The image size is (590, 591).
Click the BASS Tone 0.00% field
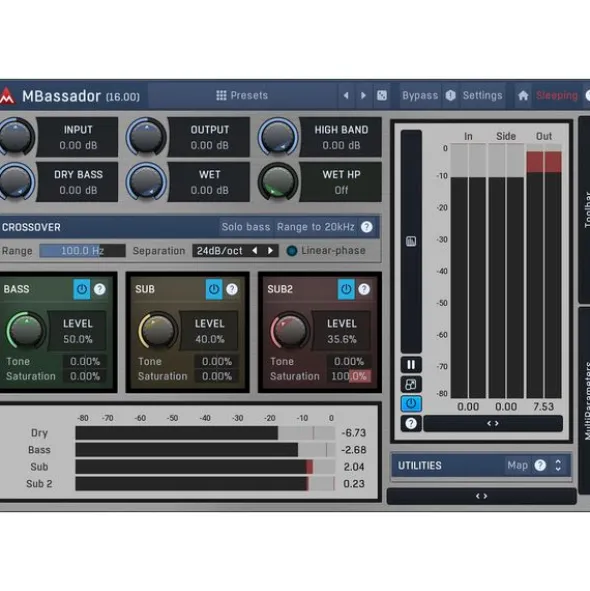[x=85, y=361]
